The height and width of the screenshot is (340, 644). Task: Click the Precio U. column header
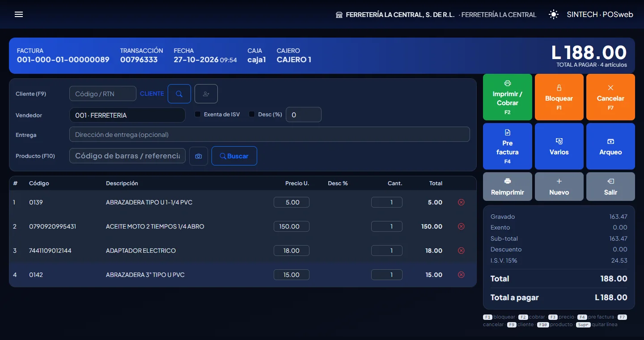[x=297, y=183]
